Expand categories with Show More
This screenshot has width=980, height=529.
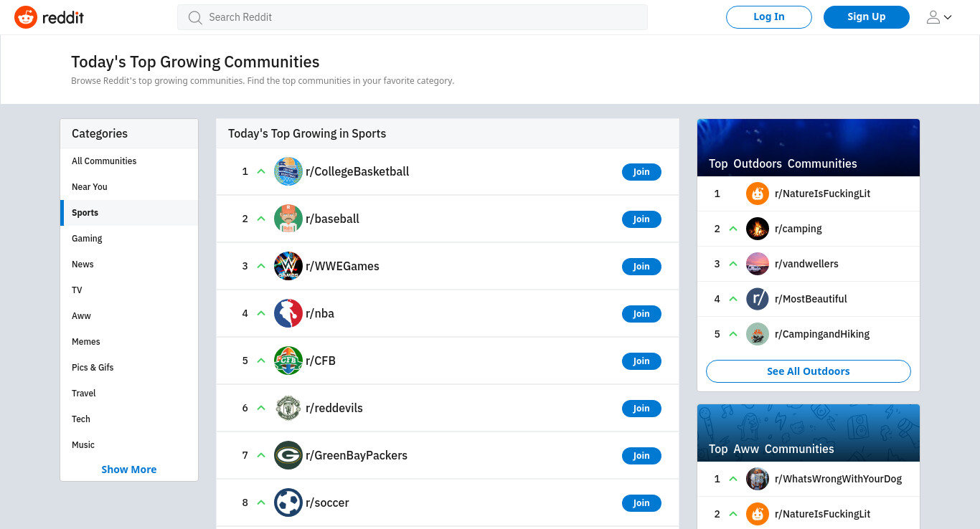tap(129, 470)
